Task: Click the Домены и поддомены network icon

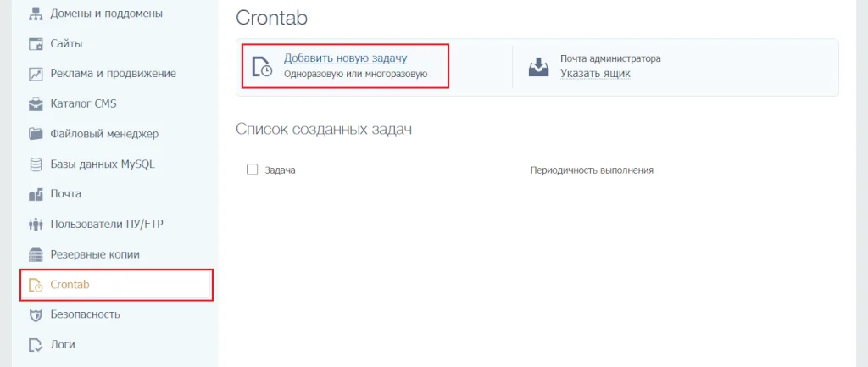Action: click(36, 14)
